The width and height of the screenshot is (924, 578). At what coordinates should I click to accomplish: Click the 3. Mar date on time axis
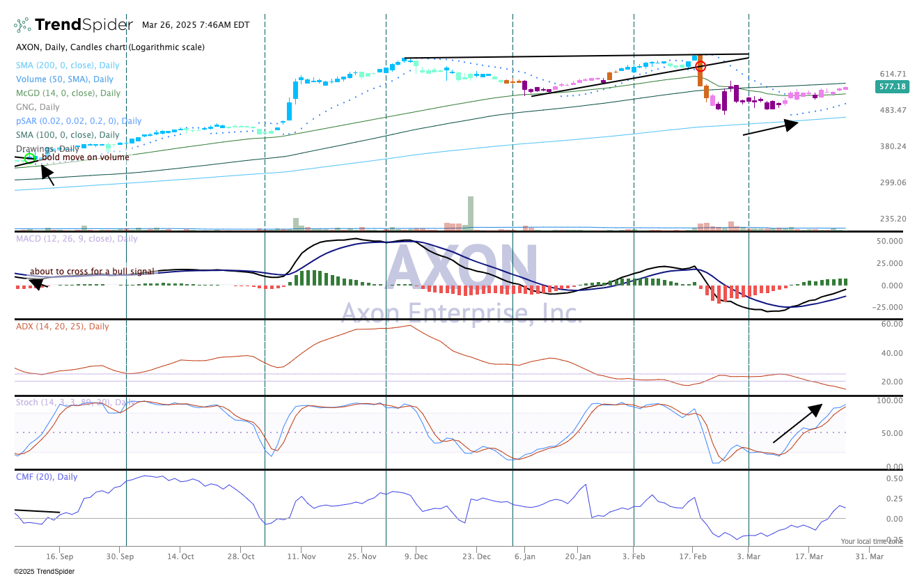click(x=748, y=556)
